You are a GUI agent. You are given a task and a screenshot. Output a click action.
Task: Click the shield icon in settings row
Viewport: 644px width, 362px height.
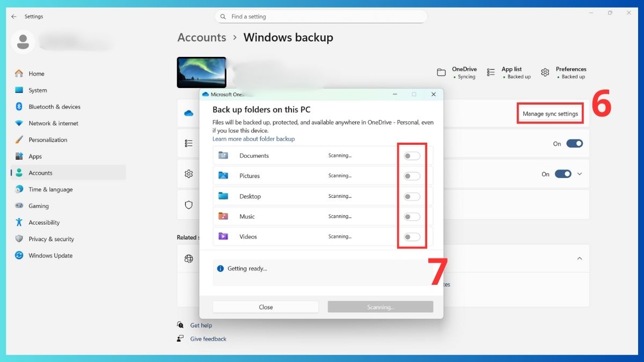[x=188, y=205]
